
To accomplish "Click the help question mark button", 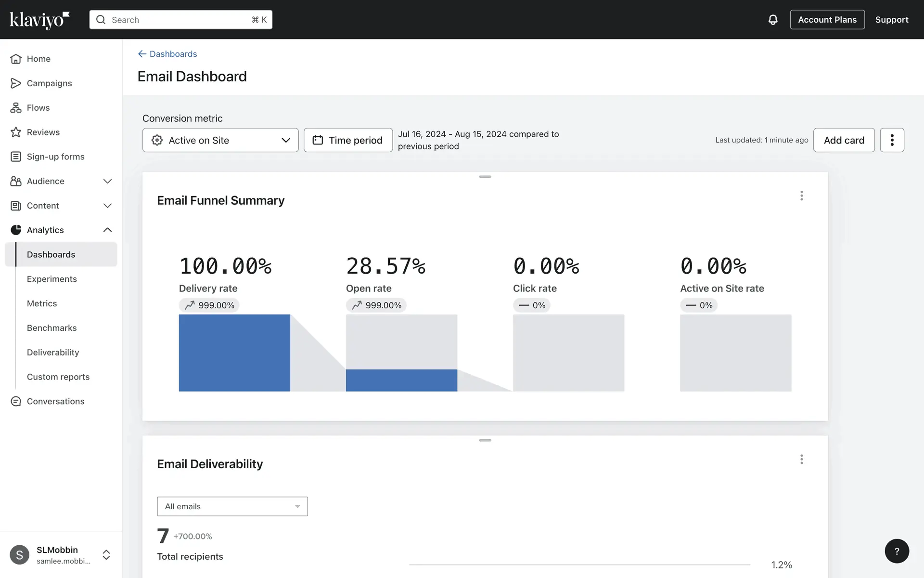I will point(897,551).
